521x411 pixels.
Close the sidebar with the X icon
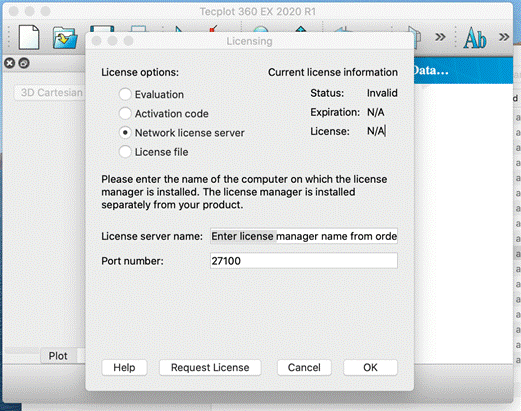click(x=10, y=63)
